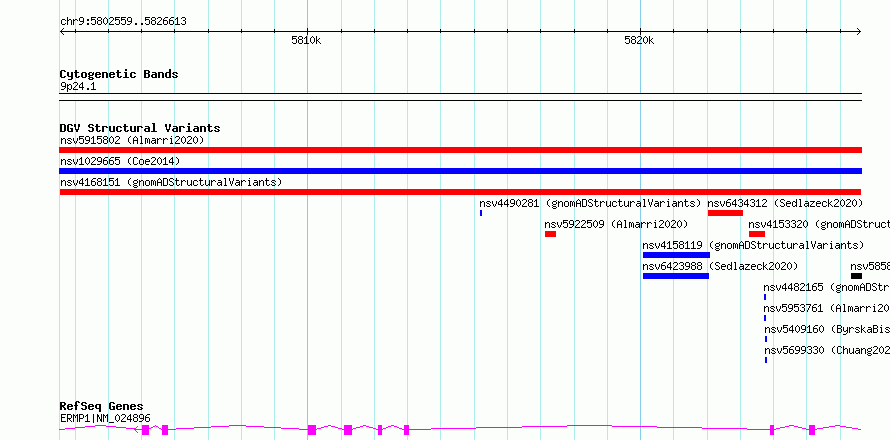890x440 pixels.
Task: Click the ERMP1 exon block at 5810k
Action: [x=312, y=430]
